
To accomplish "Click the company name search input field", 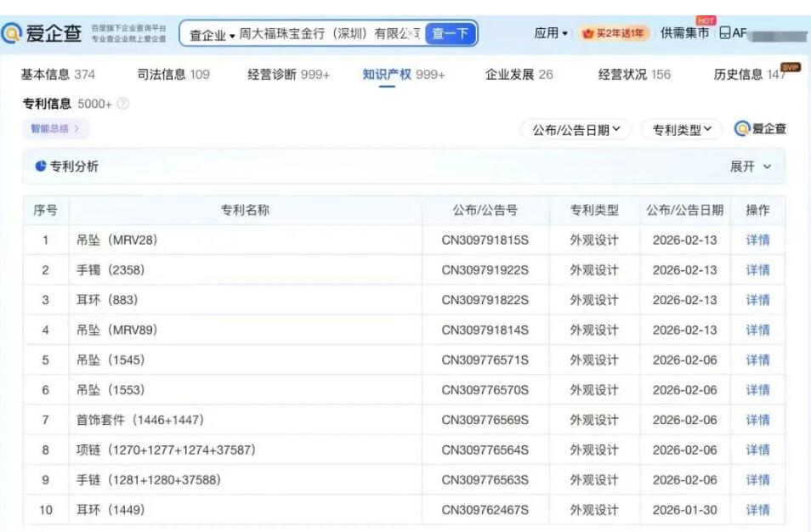I will [x=323, y=34].
